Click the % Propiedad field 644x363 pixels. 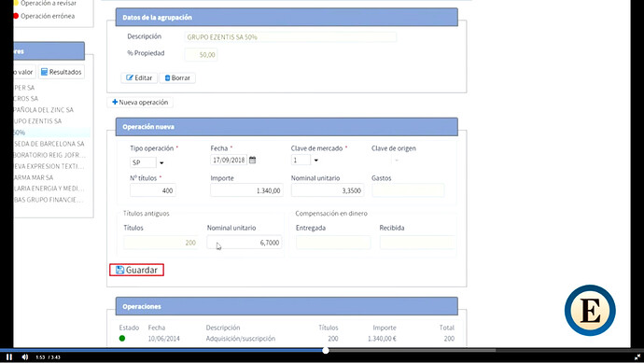(x=201, y=54)
